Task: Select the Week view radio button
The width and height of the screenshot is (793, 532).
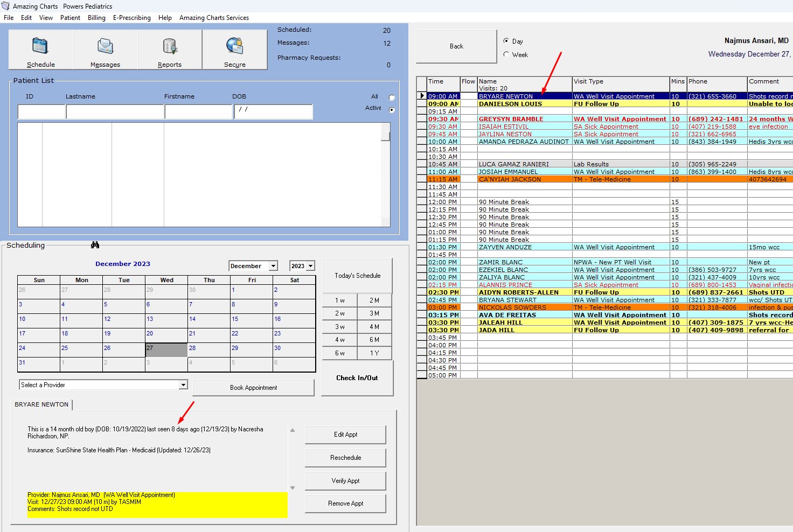Action: point(506,54)
